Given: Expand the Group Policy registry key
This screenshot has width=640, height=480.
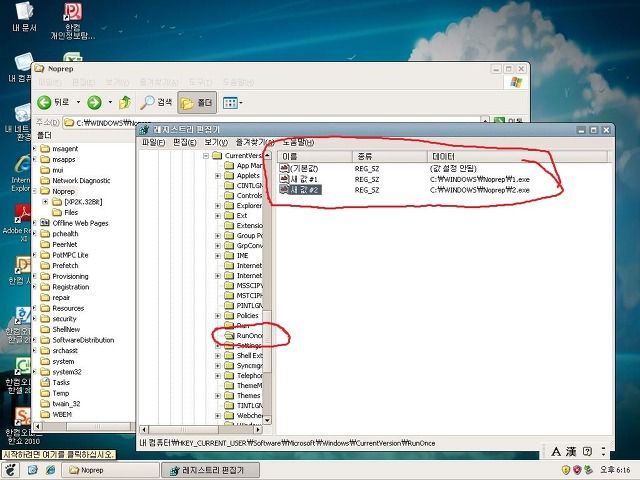Looking at the screenshot, I should (x=218, y=236).
